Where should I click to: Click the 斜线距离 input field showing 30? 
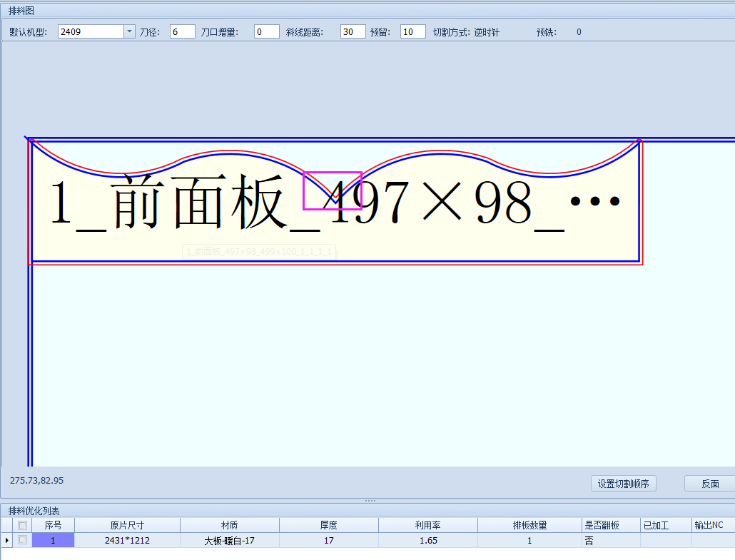[353, 31]
